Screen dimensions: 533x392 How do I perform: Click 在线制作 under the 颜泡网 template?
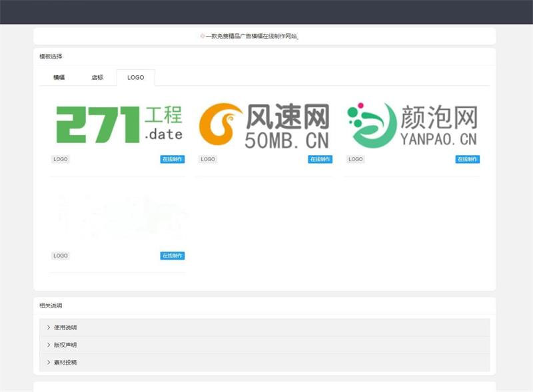click(466, 159)
